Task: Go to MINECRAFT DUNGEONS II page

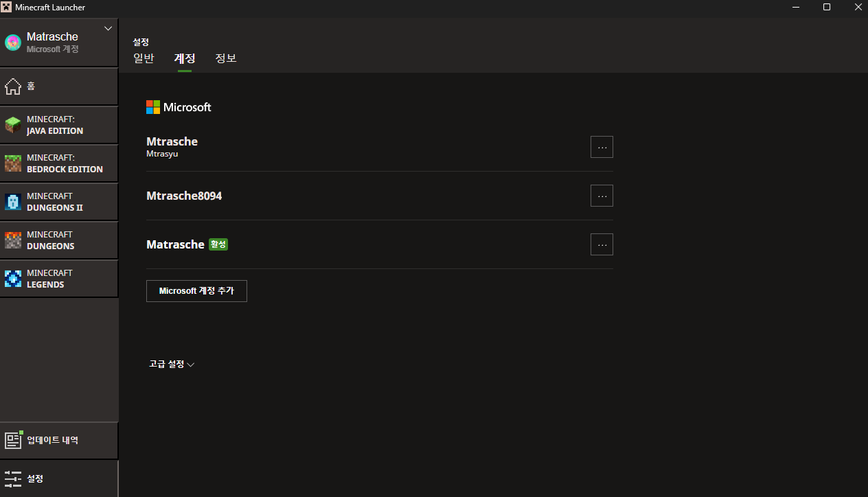Action: pyautogui.click(x=59, y=202)
